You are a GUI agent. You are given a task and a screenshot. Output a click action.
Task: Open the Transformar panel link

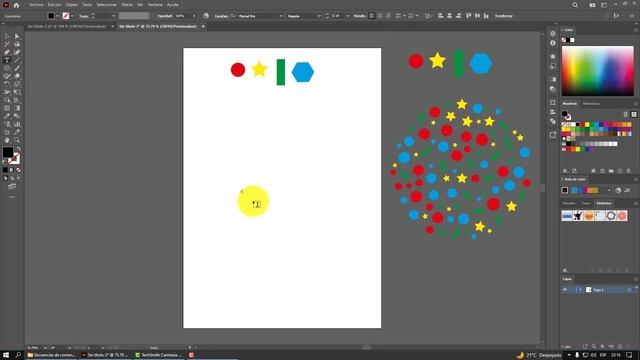point(504,16)
